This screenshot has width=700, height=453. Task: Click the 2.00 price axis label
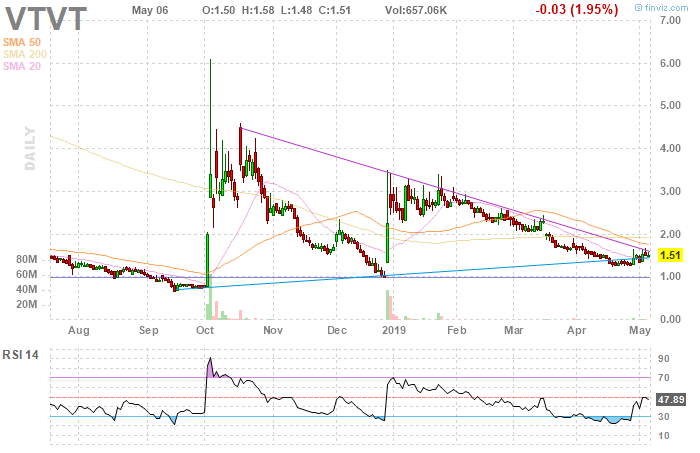(671, 234)
